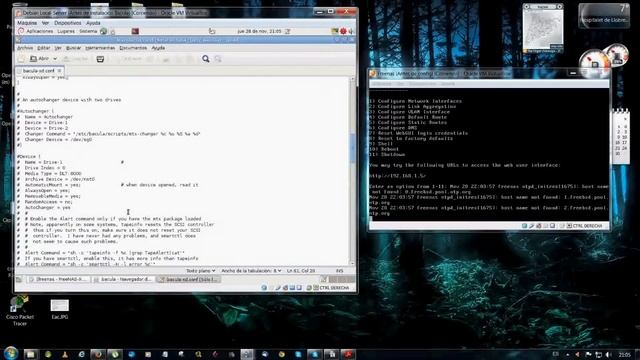Open the Firefox taskbar icon
Viewport: 640px width, 360px height.
[x=98, y=354]
